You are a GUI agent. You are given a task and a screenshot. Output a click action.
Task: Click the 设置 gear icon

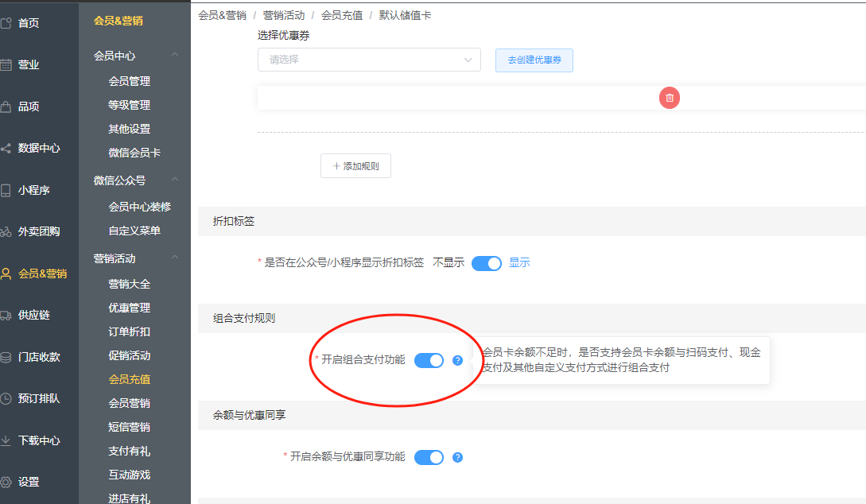[x=6, y=482]
